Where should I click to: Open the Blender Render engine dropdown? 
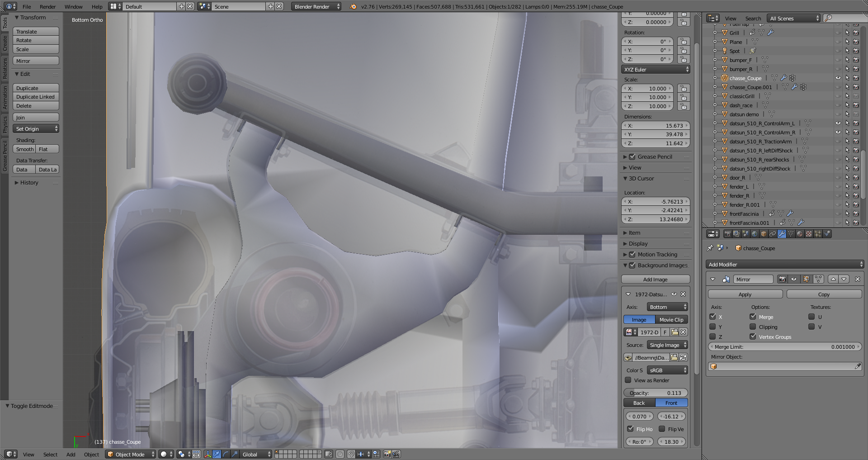[x=316, y=6]
